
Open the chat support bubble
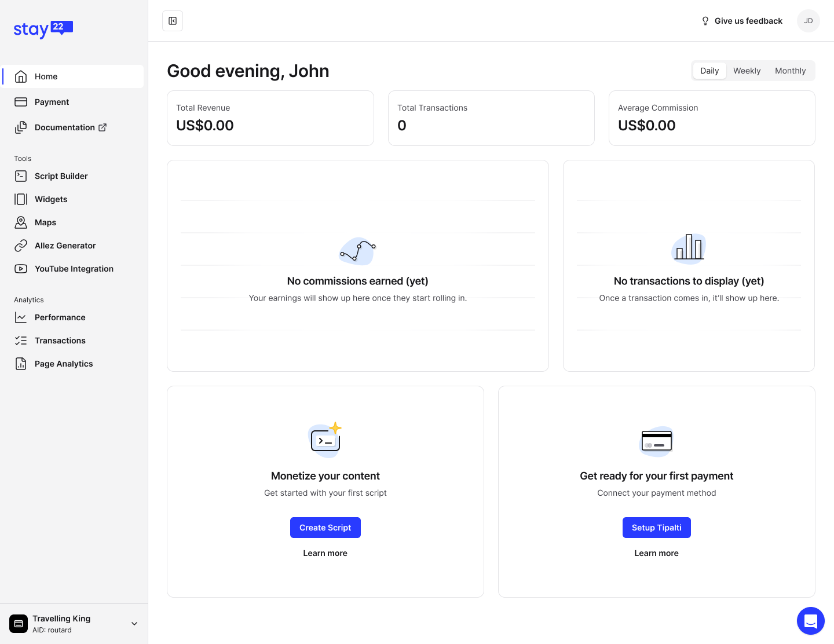click(x=810, y=621)
